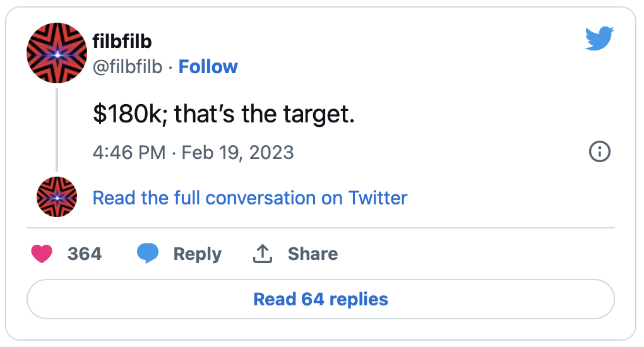Image resolution: width=644 pixels, height=347 pixels.
Task: Follow the filbfilb account
Action: tap(208, 67)
